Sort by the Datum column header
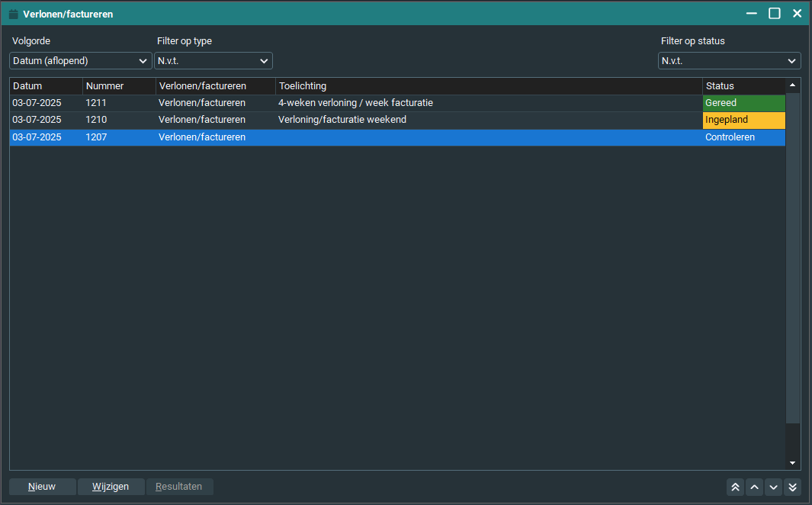 click(46, 86)
